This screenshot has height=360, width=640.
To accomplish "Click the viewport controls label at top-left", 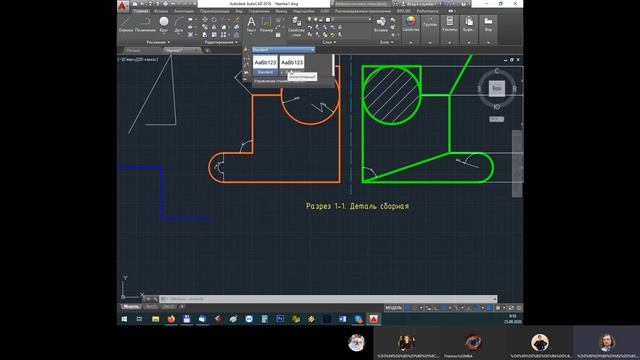I will point(138,60).
